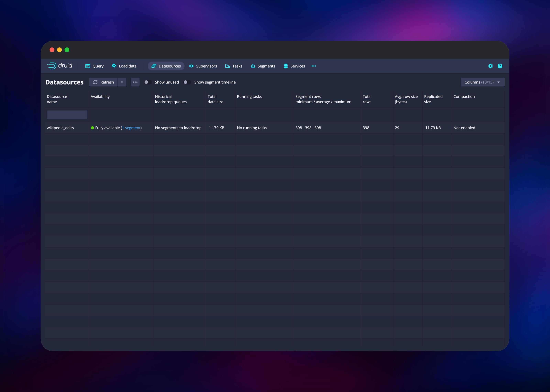Screen dimensions: 550x392
Task: Toggle the Show unused switch
Action: pyautogui.click(x=148, y=82)
